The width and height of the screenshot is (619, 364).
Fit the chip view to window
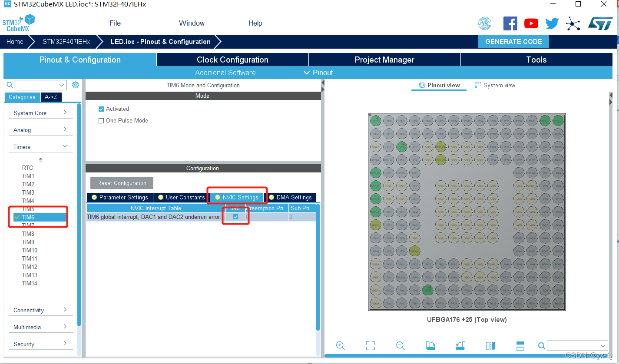(x=371, y=346)
